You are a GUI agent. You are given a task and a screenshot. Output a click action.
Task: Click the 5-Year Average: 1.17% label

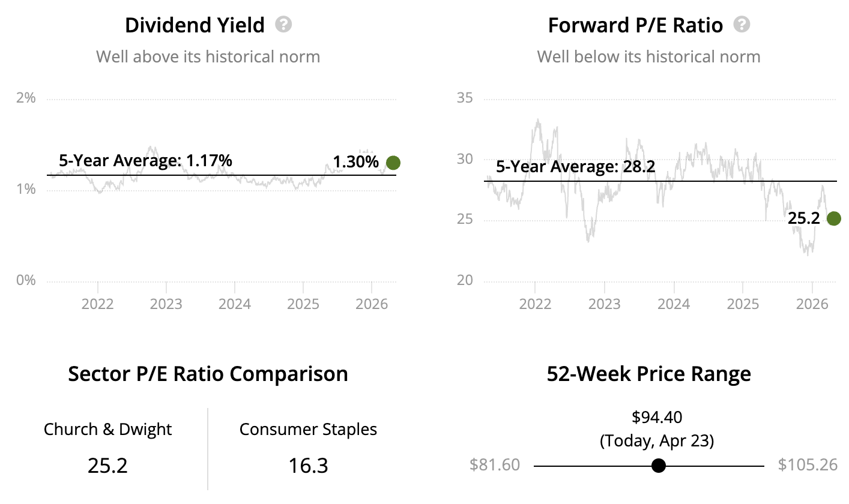(145, 161)
